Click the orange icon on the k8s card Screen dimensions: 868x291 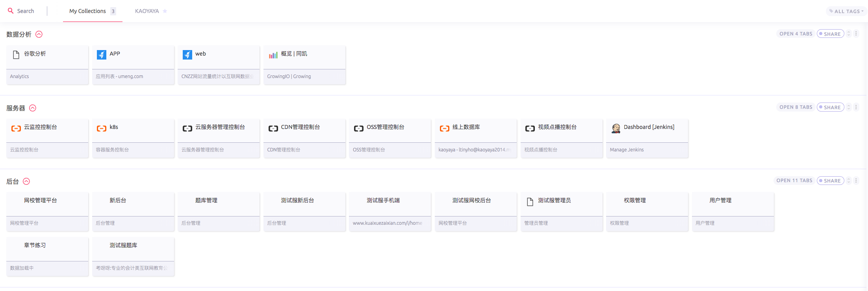102,128
